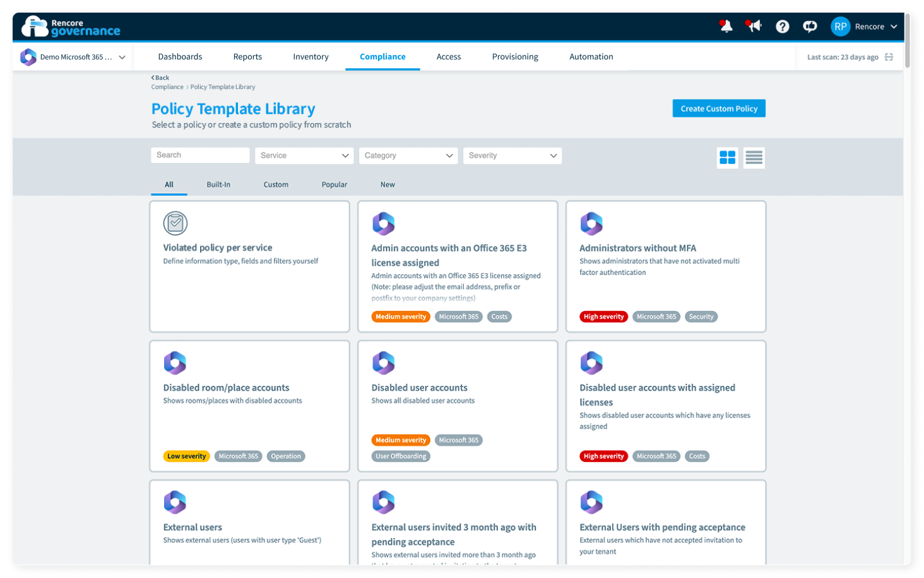Go to the Dashboards menu
Screen dimensions: 924x578
pyautogui.click(x=180, y=57)
